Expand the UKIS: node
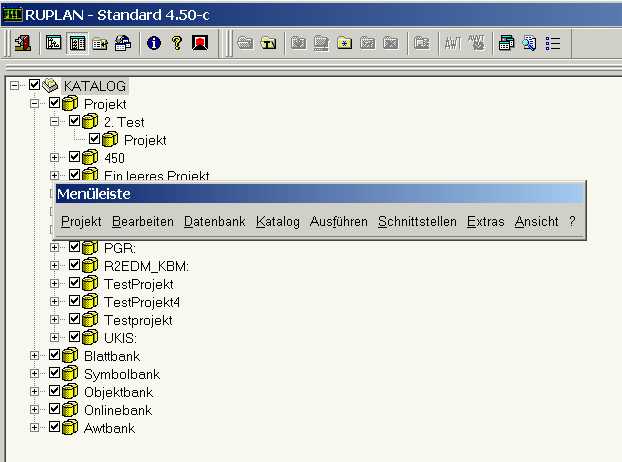 coord(54,337)
